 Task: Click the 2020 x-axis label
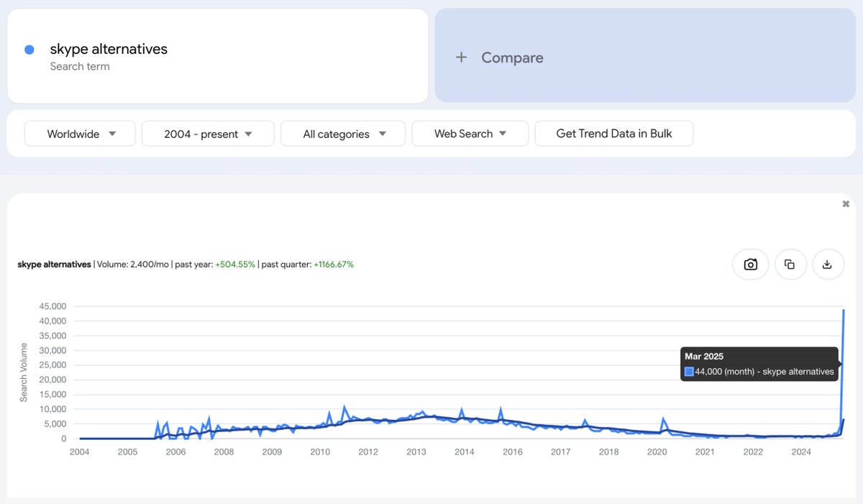click(x=657, y=452)
